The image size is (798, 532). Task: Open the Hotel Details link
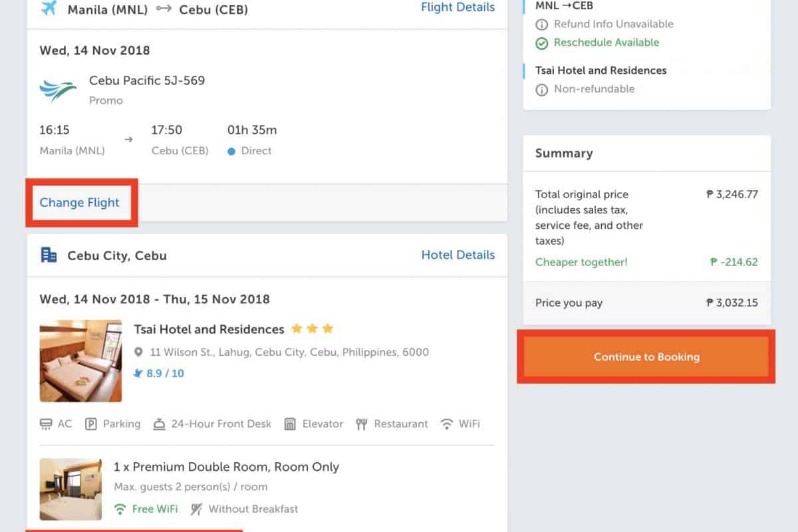tap(458, 255)
